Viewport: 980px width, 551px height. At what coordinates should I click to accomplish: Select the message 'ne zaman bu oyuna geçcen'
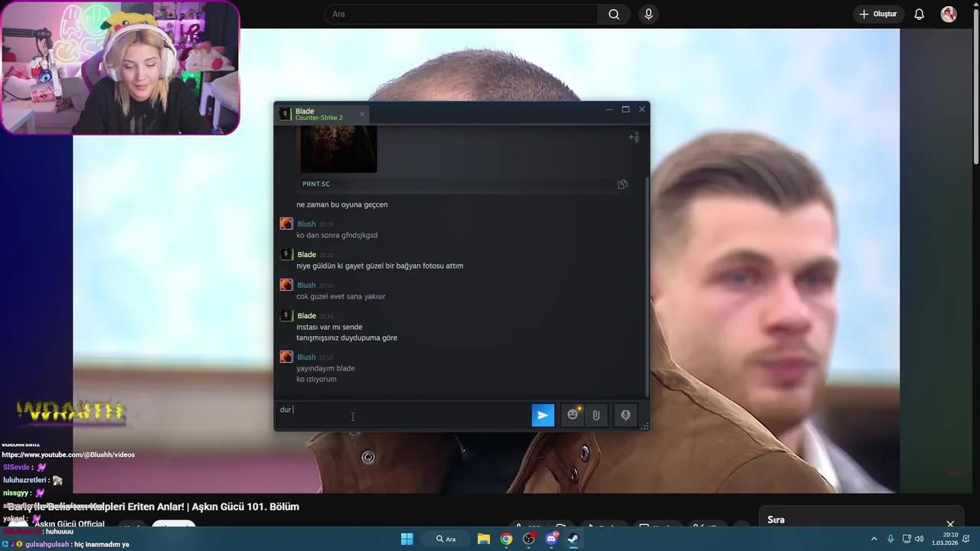(342, 205)
